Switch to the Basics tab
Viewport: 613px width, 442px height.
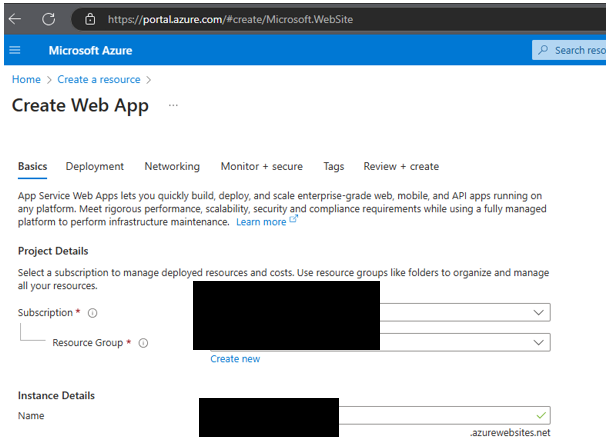tap(32, 166)
